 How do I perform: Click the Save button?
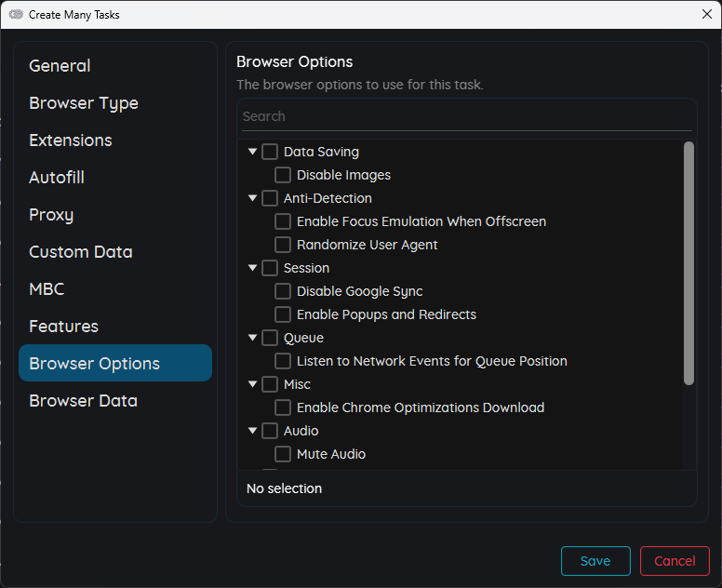point(595,561)
